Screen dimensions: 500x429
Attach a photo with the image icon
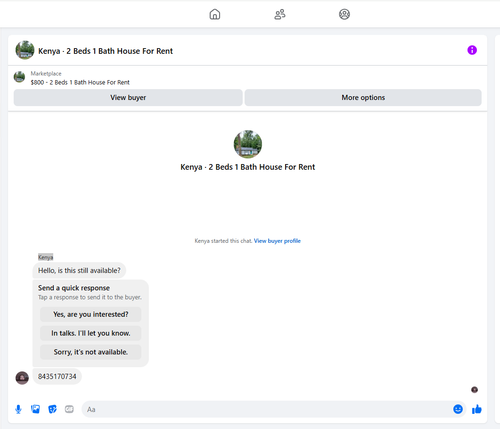pyautogui.click(x=35, y=409)
